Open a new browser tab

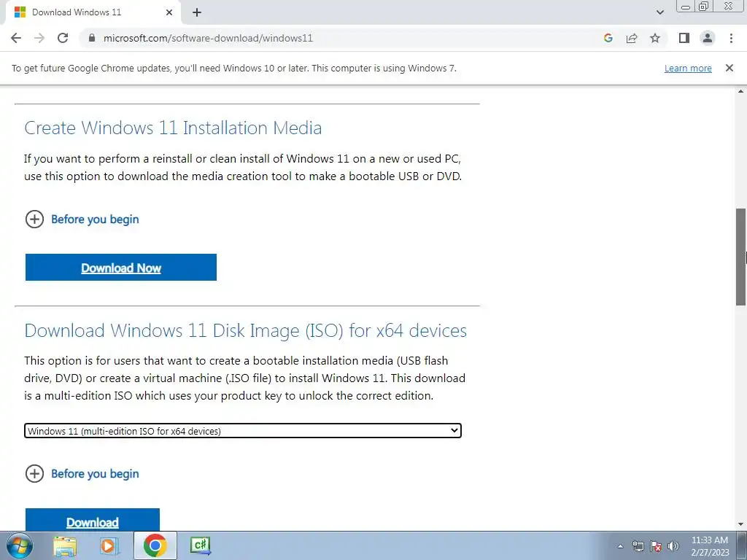point(197,12)
